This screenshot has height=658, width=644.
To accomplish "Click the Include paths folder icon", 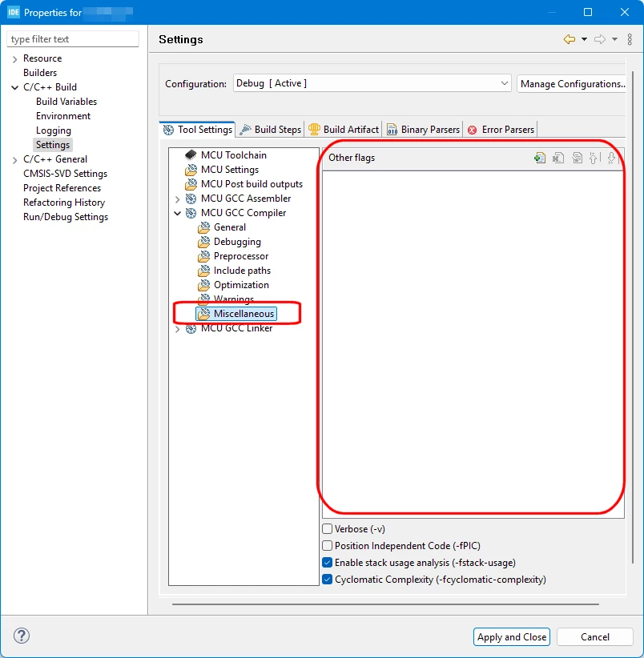I will click(203, 271).
